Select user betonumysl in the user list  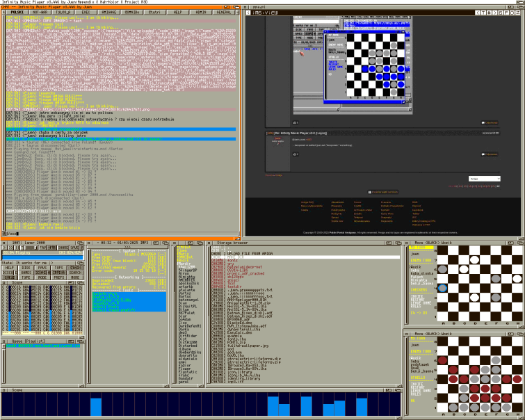[188, 300]
